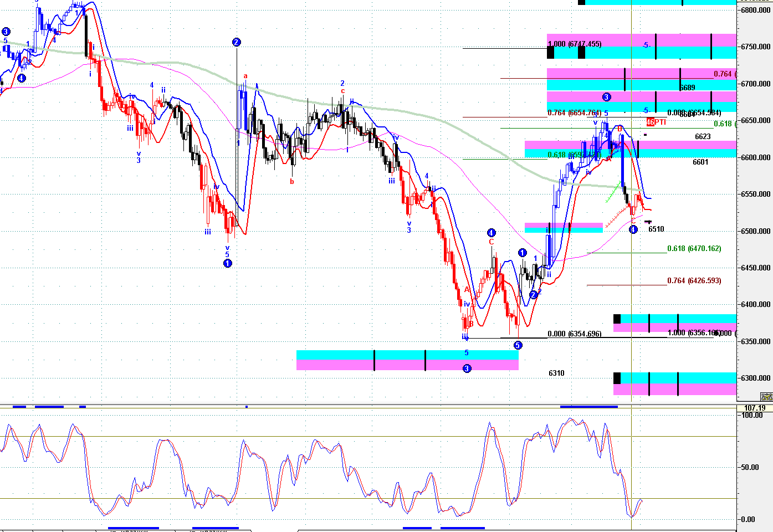Click the red lowercase b wave label
773x532 pixels.
click(292, 181)
